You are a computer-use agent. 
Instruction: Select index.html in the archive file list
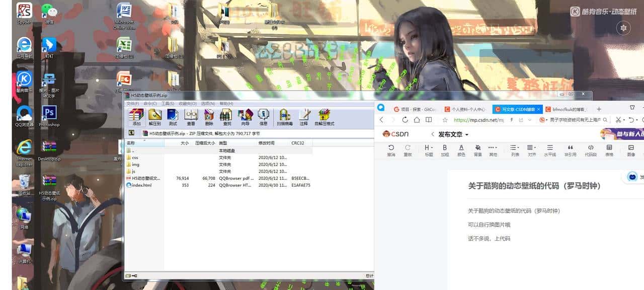click(x=141, y=185)
